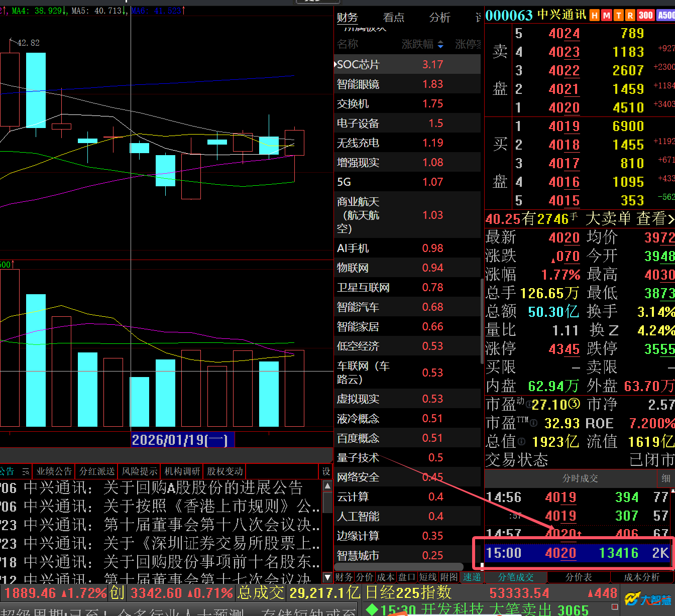
Task: Switch to 机构调研 tab
Action: [x=182, y=471]
